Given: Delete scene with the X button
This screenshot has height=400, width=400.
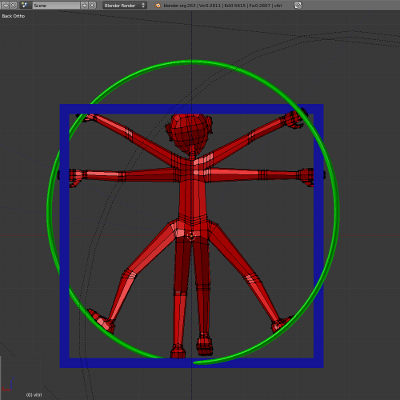Looking at the screenshot, I should (x=92, y=5).
